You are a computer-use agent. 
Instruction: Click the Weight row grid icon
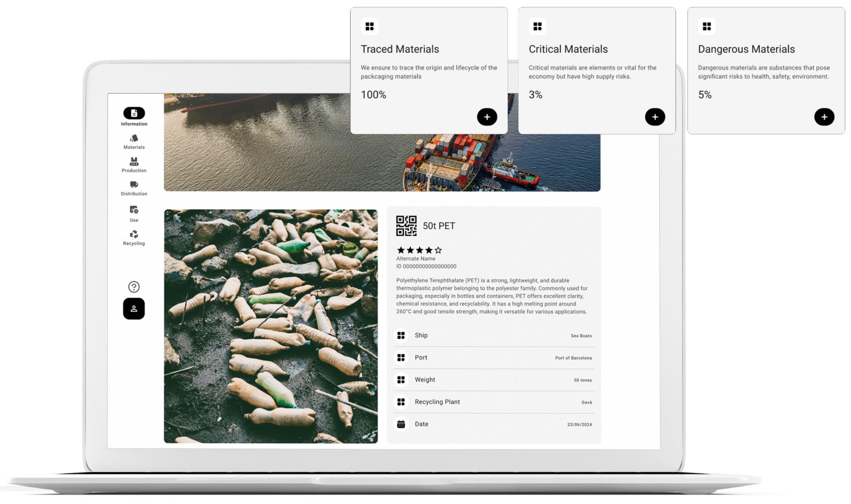click(401, 380)
